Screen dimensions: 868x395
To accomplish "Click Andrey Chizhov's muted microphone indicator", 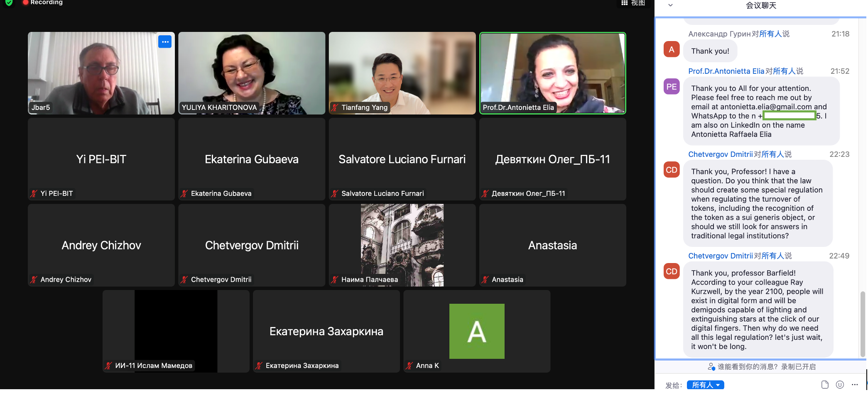I will point(34,280).
